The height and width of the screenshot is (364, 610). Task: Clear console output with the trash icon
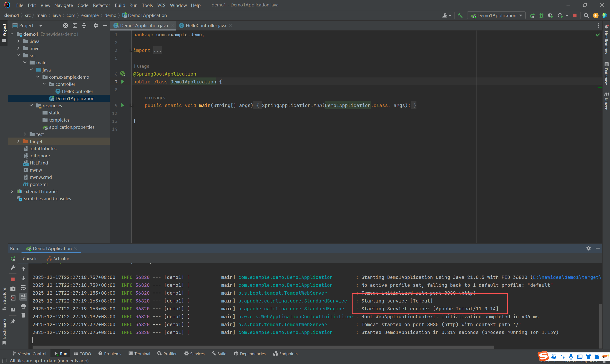pos(23,315)
